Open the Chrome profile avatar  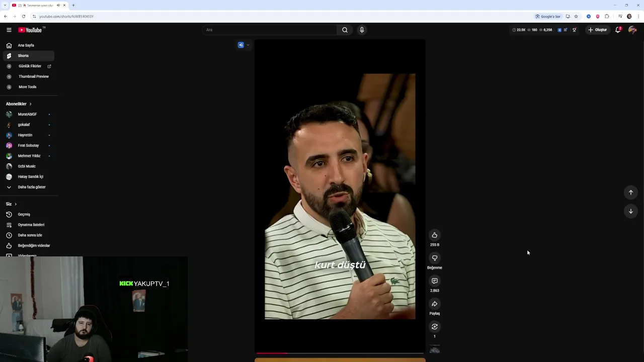(629, 16)
